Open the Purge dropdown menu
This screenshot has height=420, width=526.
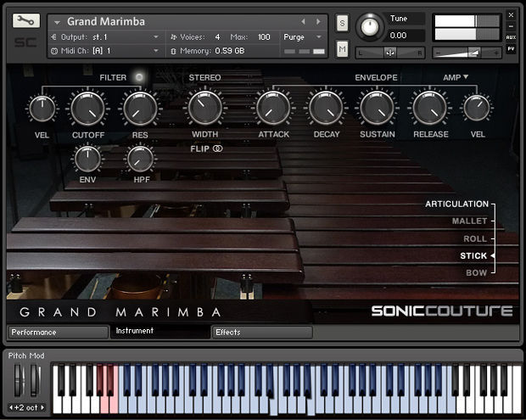(x=303, y=36)
